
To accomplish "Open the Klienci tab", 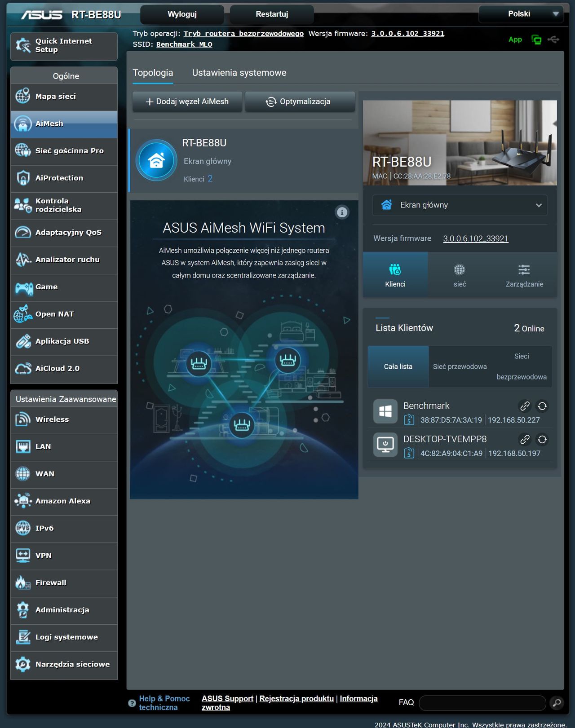I will pos(395,274).
